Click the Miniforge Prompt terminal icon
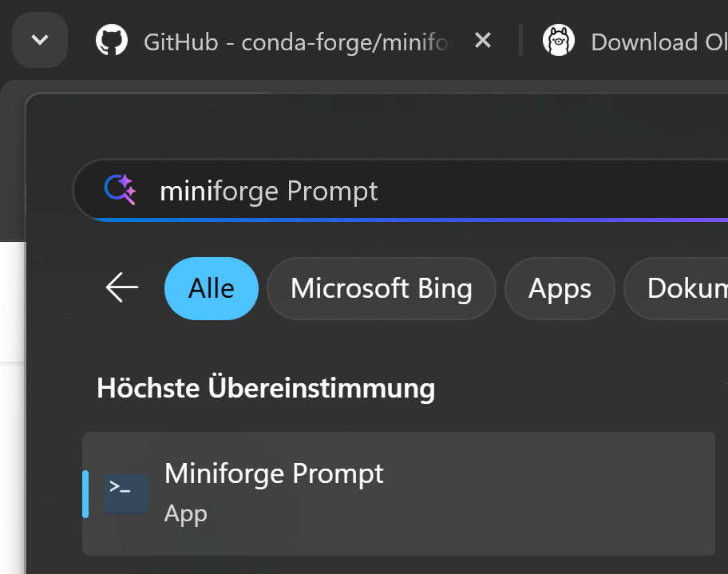 [126, 493]
